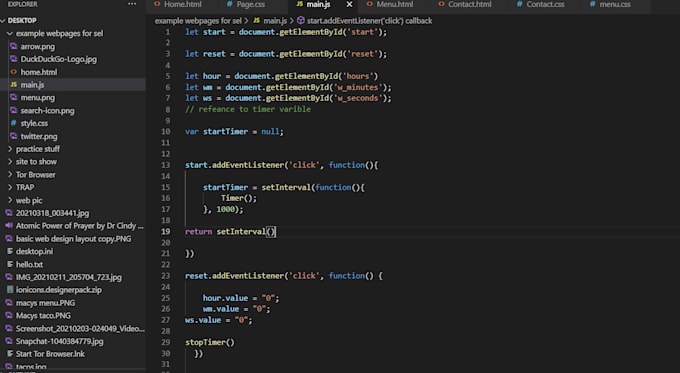The image size is (680, 373).
Task: Open hello.txt file
Action: coord(29,265)
